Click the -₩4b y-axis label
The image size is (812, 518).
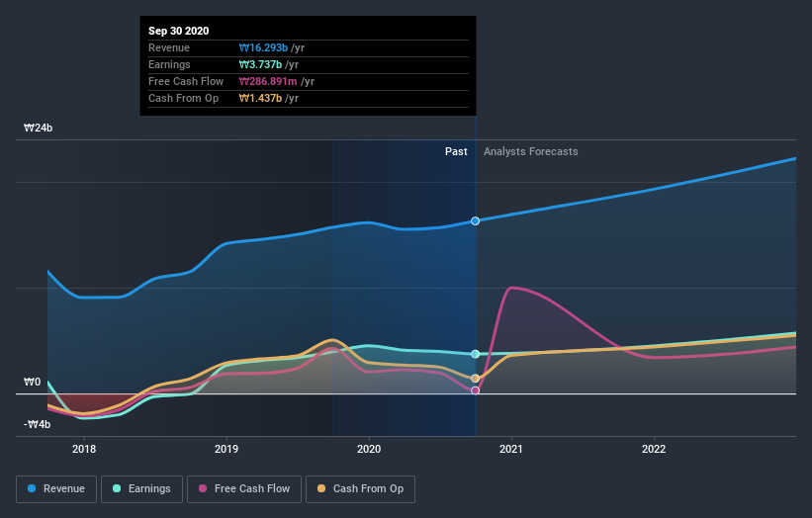(38, 424)
